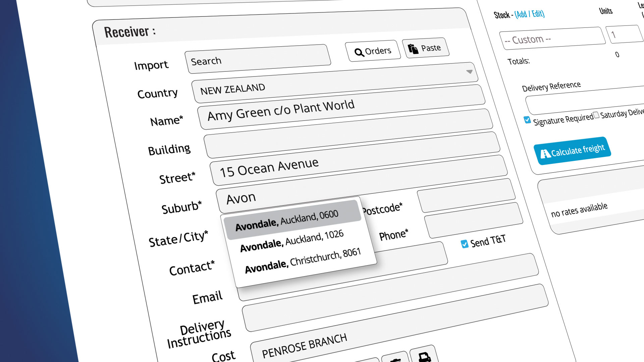
Task: Select Avondale, Auckland, 1026 suggestion
Action: point(292,241)
